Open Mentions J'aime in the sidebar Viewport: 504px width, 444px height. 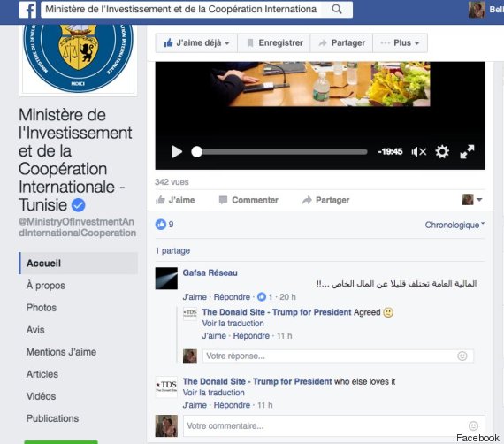[x=61, y=352]
